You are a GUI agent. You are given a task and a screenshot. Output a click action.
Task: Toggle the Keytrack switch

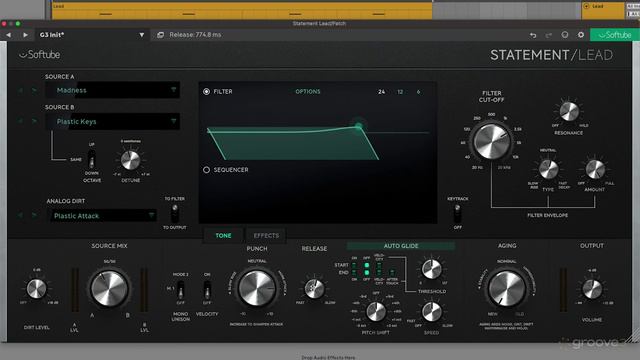pyautogui.click(x=458, y=212)
